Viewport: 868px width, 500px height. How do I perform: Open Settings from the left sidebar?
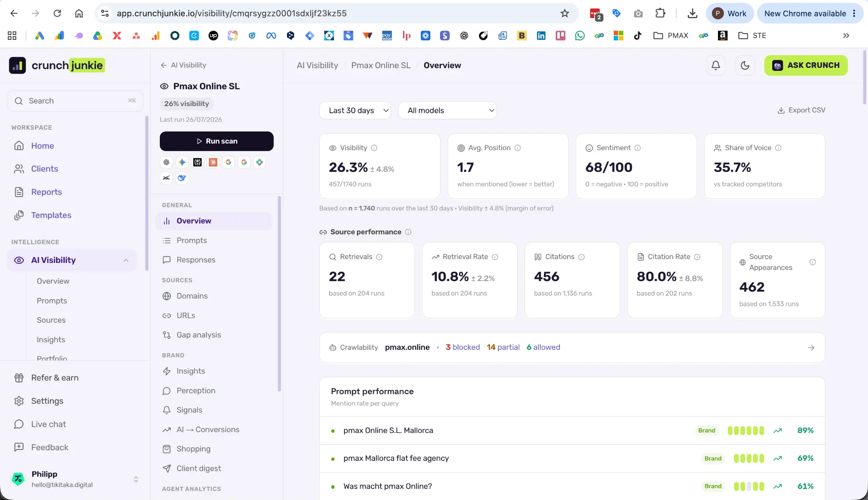[47, 401]
